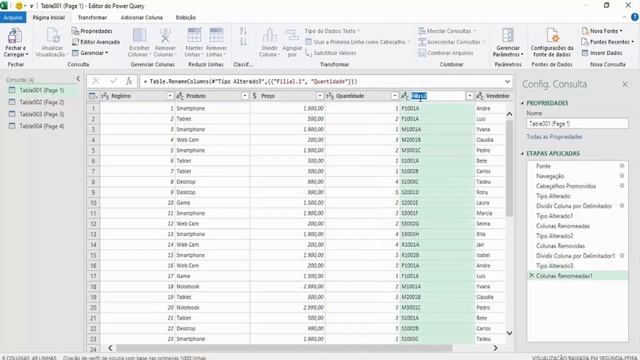Image resolution: width=640 pixels, height=360 pixels.
Task: Click Usar a Primeira Linha como Cabeçalho
Action: tap(358, 42)
